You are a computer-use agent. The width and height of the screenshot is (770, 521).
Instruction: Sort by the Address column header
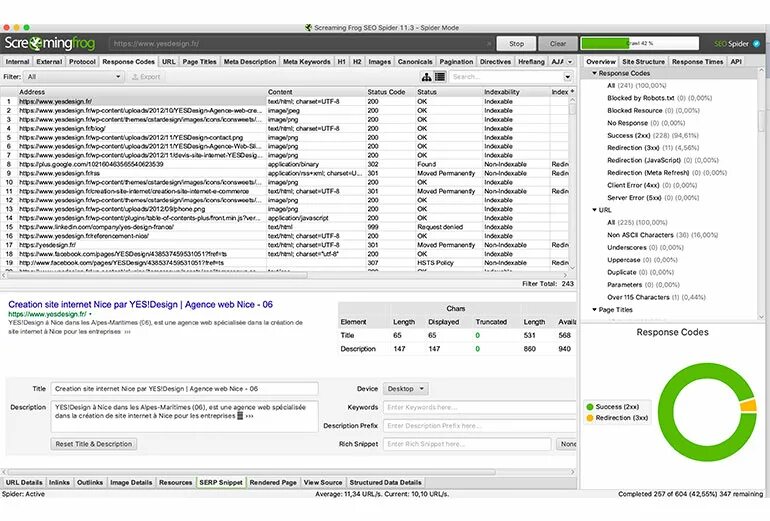pyautogui.click(x=141, y=92)
